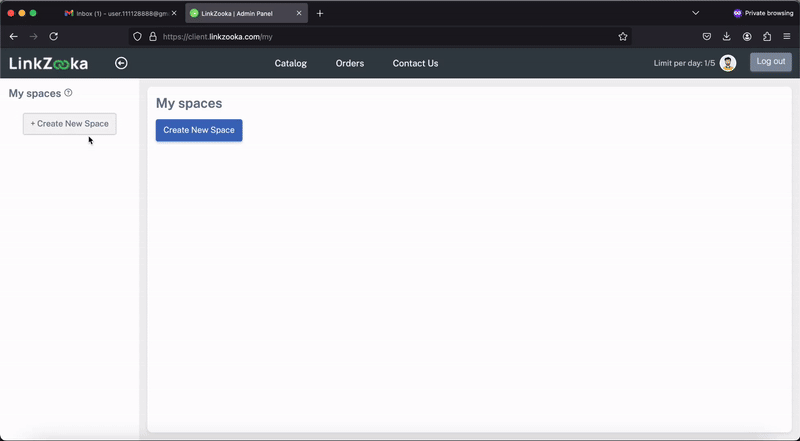
Task: Expand the list-all-tabs chevron dropdown
Action: [x=695, y=13]
